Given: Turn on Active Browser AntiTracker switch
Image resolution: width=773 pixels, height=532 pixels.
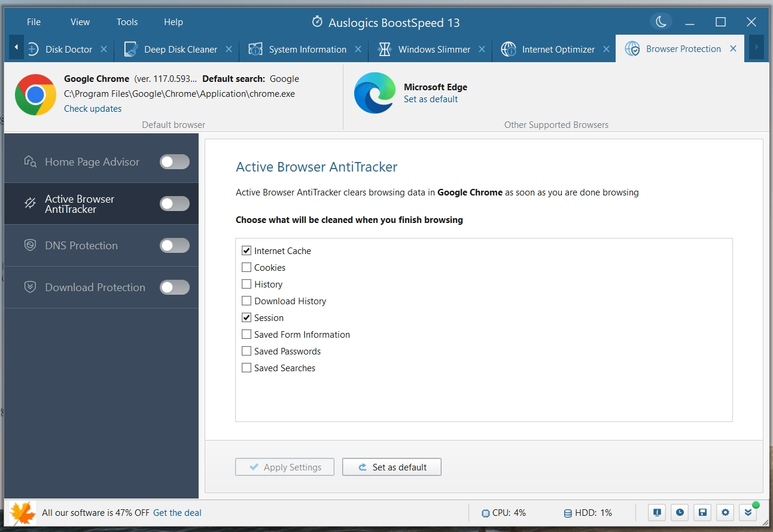Looking at the screenshot, I should point(175,203).
